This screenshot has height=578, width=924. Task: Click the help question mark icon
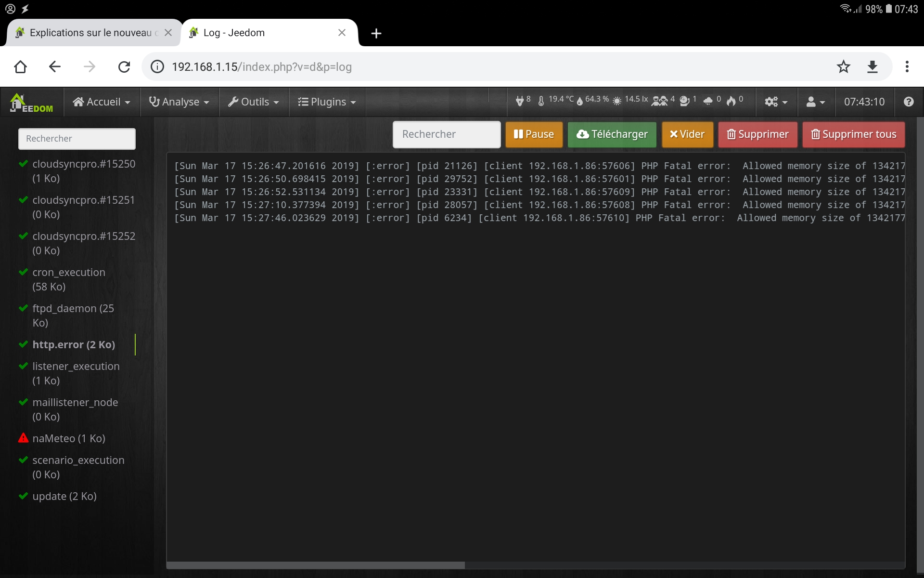(x=909, y=102)
